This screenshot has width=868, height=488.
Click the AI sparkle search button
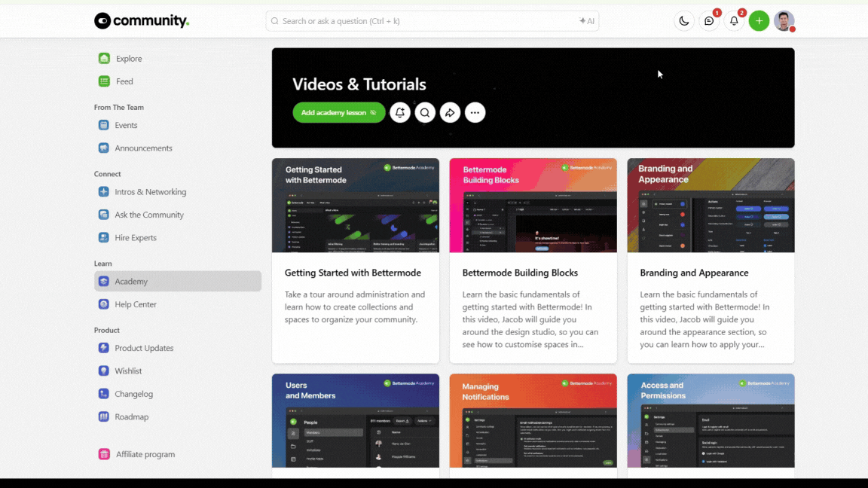pyautogui.click(x=587, y=21)
